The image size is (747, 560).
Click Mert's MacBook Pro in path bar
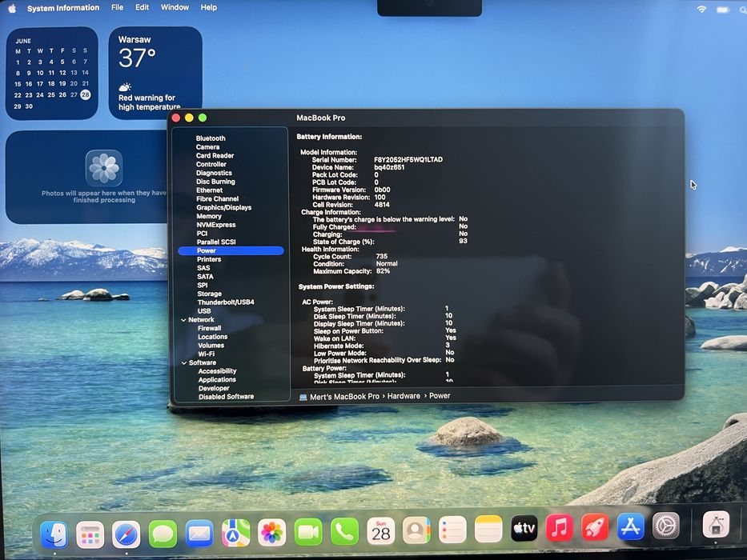(x=344, y=397)
